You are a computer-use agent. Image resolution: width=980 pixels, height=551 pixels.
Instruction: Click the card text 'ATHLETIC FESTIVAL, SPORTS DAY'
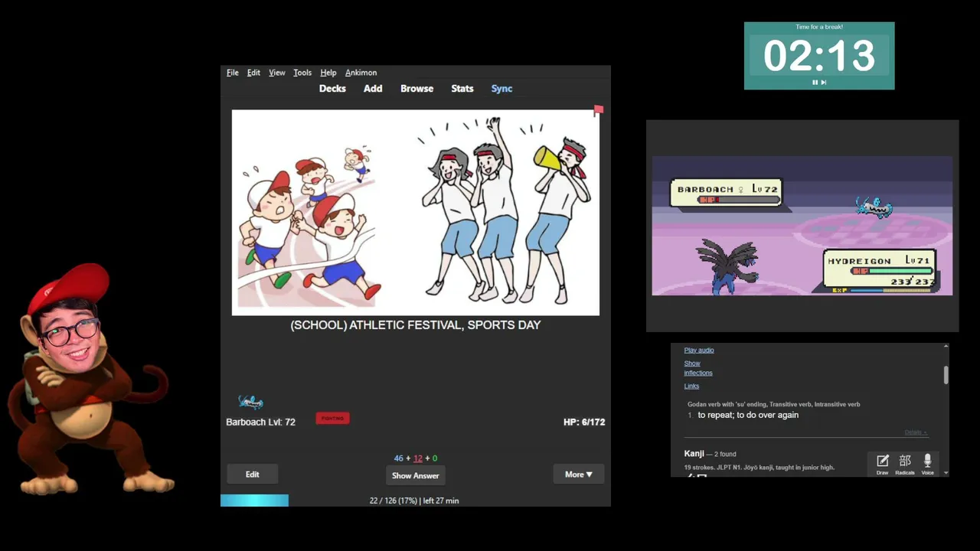(x=445, y=325)
